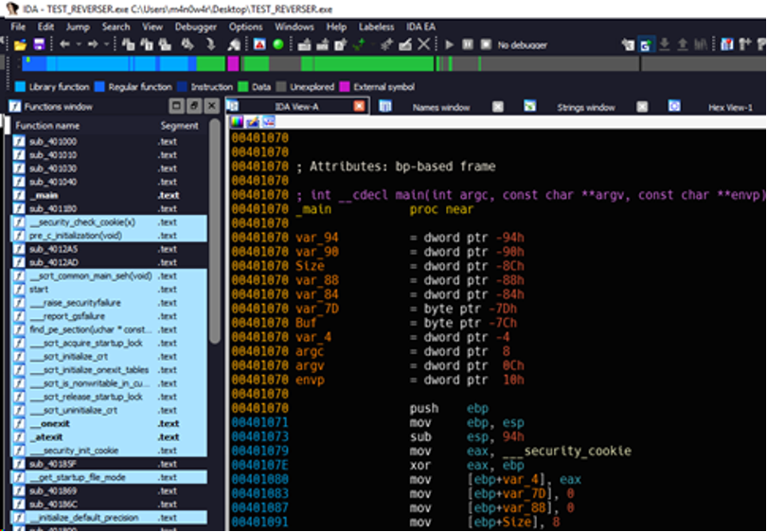Click the stop process square button
Screen dimensions: 767x532
click(484, 44)
